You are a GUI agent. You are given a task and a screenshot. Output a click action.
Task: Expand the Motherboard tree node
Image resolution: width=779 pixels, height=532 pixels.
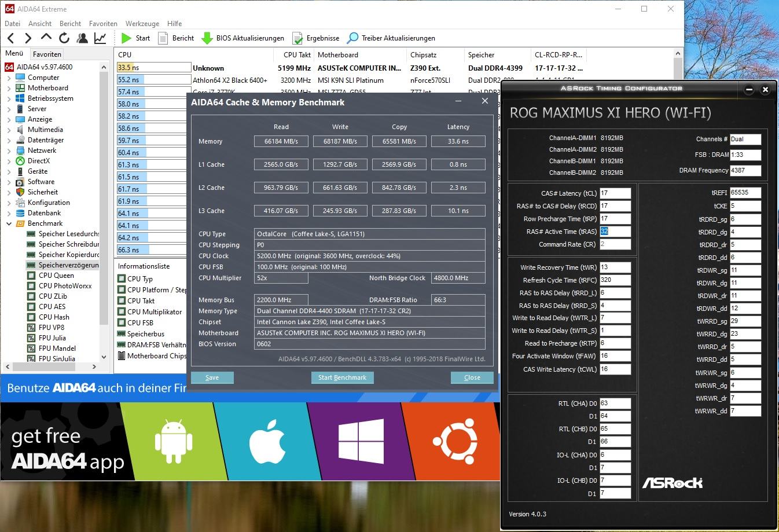click(9, 88)
